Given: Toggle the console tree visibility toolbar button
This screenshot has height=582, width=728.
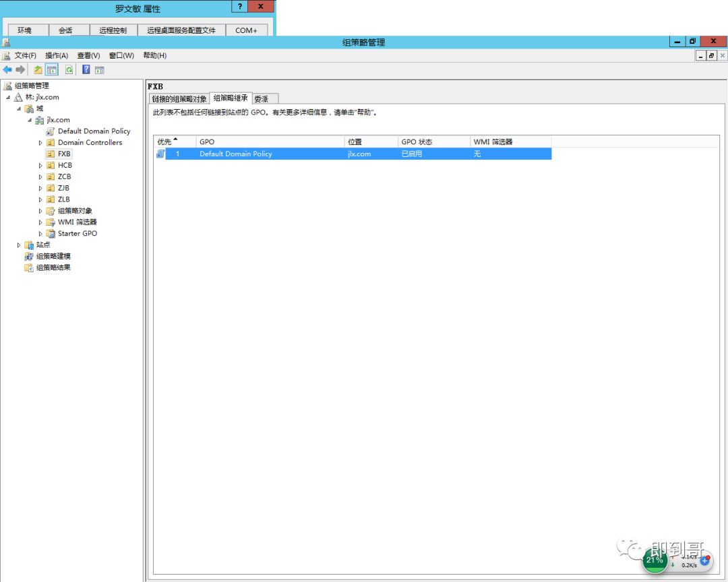Looking at the screenshot, I should click(51, 69).
